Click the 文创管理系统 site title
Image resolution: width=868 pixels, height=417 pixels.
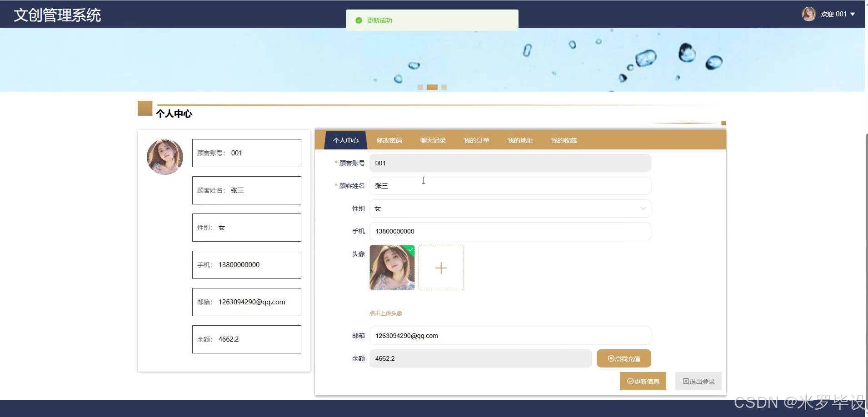[57, 15]
